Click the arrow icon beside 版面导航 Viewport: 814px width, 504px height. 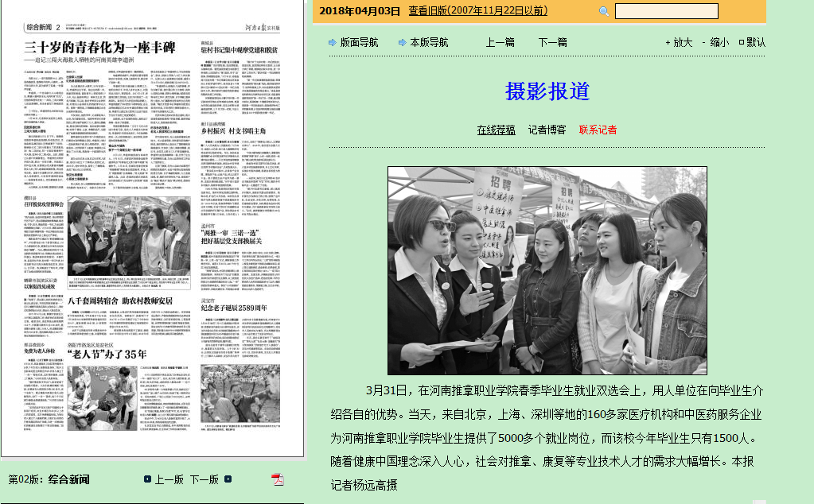(x=333, y=42)
